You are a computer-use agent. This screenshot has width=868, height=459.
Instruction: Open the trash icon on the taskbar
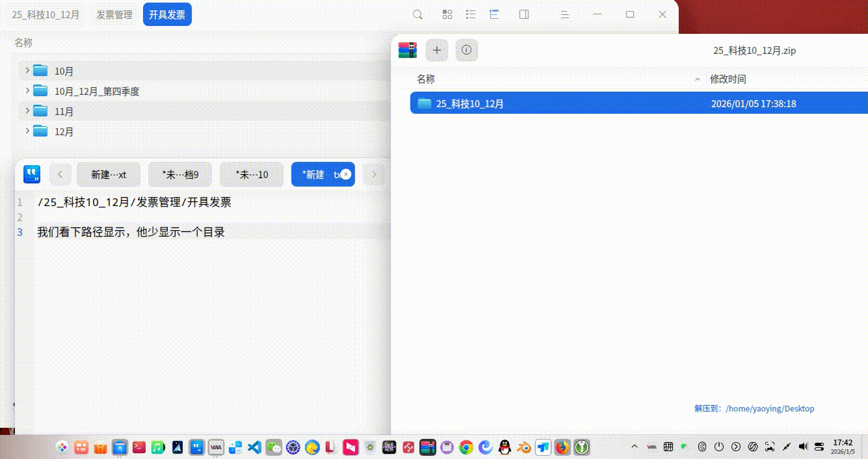370,447
